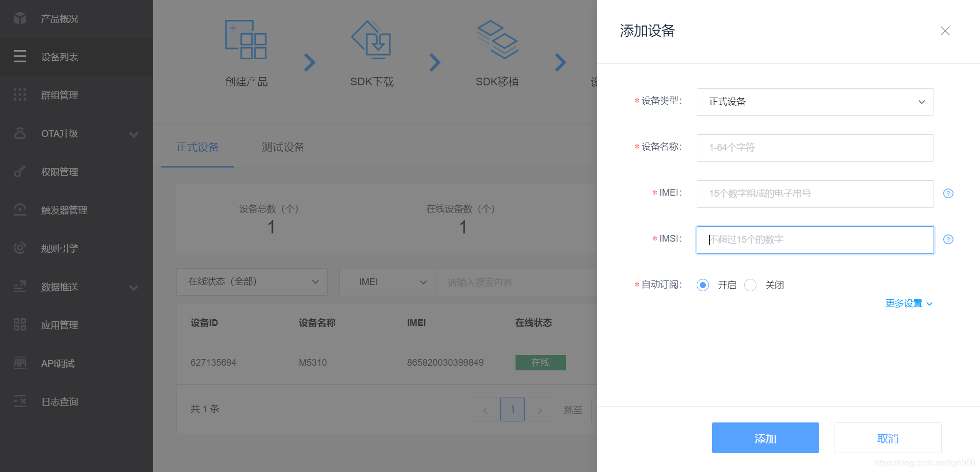980x472 pixels.
Task: Select 开启 for 自动订阅
Action: [703, 285]
